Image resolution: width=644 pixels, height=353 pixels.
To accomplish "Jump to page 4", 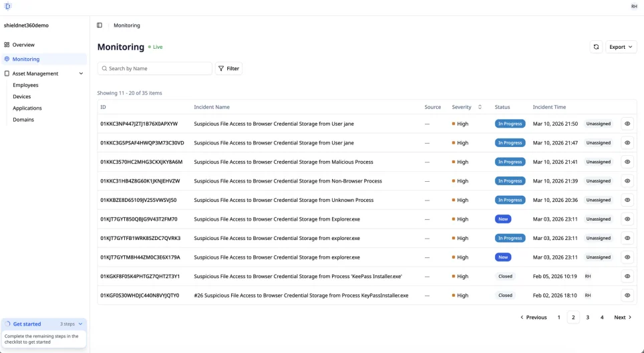I will click(602, 318).
